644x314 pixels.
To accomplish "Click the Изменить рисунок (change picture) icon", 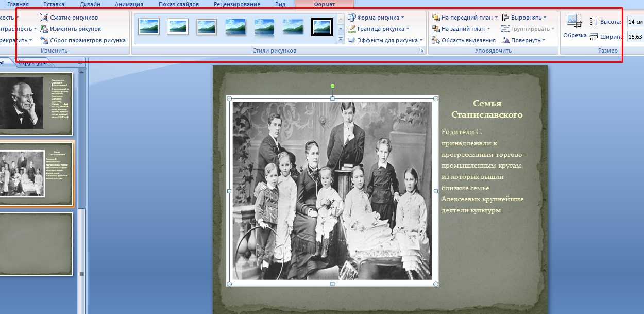I will click(x=44, y=29).
